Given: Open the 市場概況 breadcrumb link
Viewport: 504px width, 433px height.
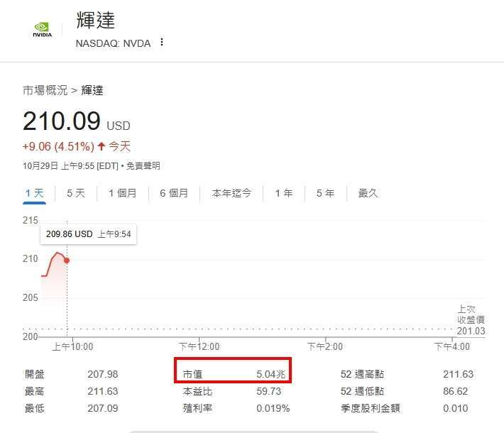Looking at the screenshot, I should pos(45,90).
